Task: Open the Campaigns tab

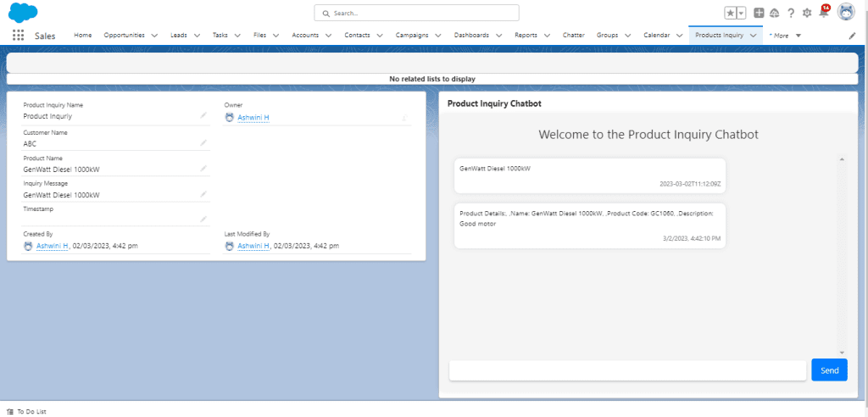Action: (412, 35)
